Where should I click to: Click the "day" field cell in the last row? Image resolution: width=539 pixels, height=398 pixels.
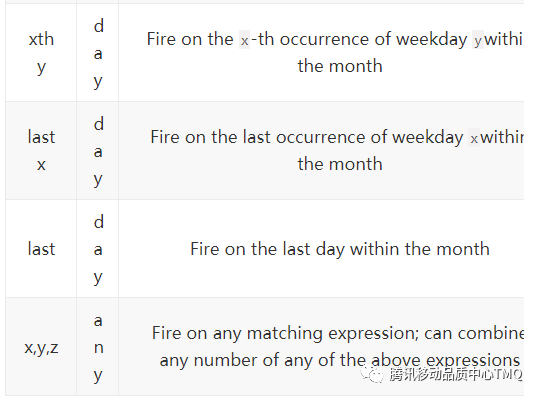[x=98, y=248]
